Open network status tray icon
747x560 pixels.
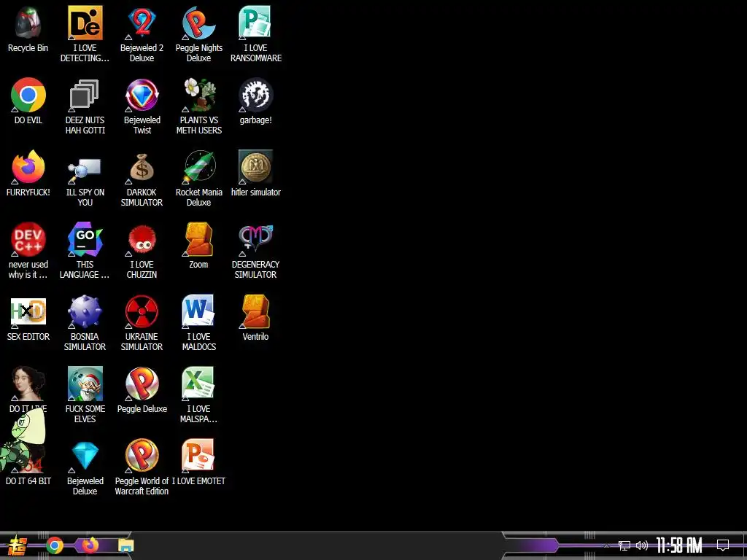(x=624, y=545)
